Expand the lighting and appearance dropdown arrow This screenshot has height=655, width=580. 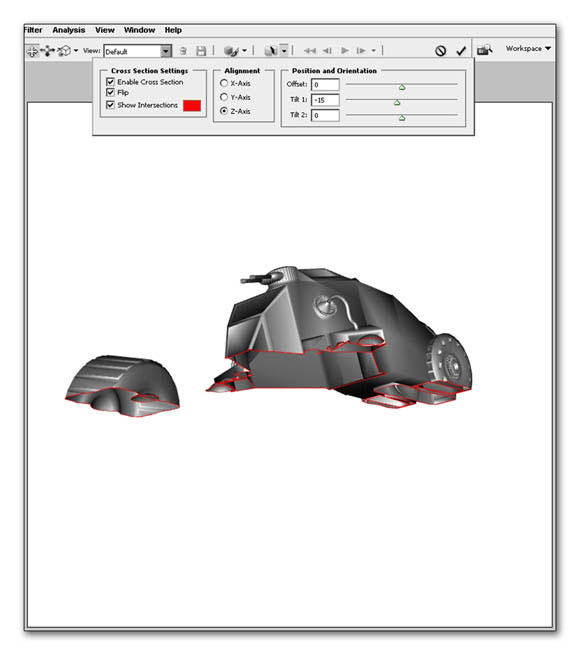tap(244, 51)
